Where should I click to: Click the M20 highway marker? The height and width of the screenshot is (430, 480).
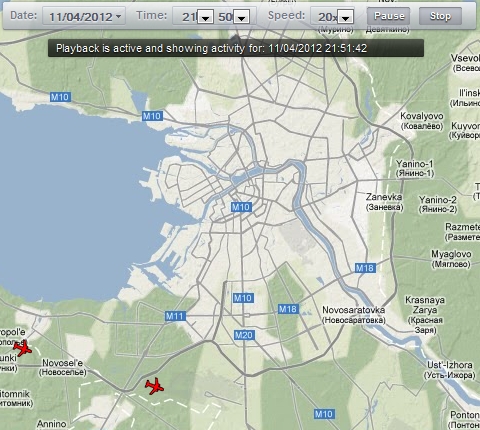pos(244,335)
